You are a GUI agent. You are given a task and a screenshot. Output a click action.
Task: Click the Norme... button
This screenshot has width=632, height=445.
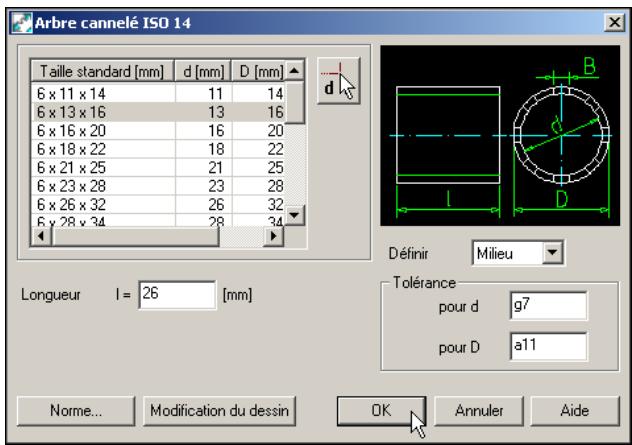pos(76,411)
